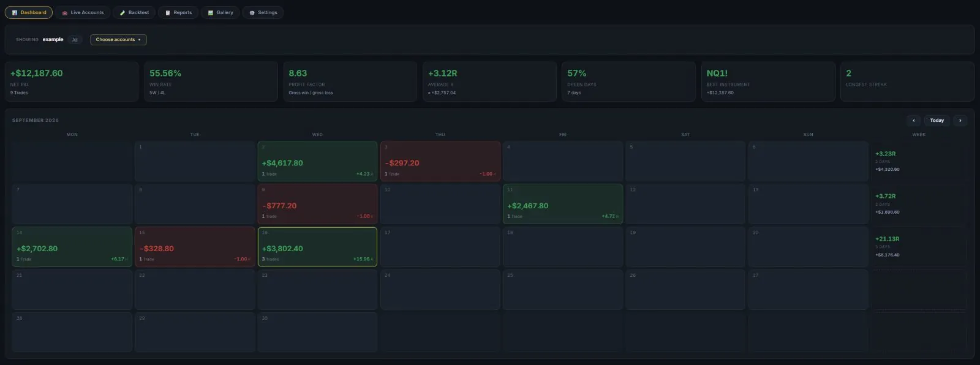This screenshot has width=980, height=365.
Task: Select the empty September 1 day cell
Action: [x=195, y=162]
